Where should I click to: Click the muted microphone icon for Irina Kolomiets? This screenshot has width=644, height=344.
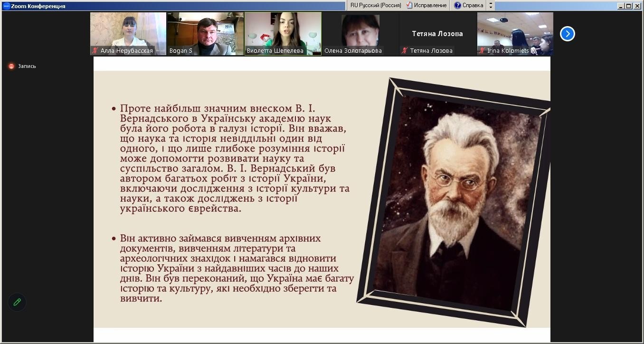click(482, 50)
